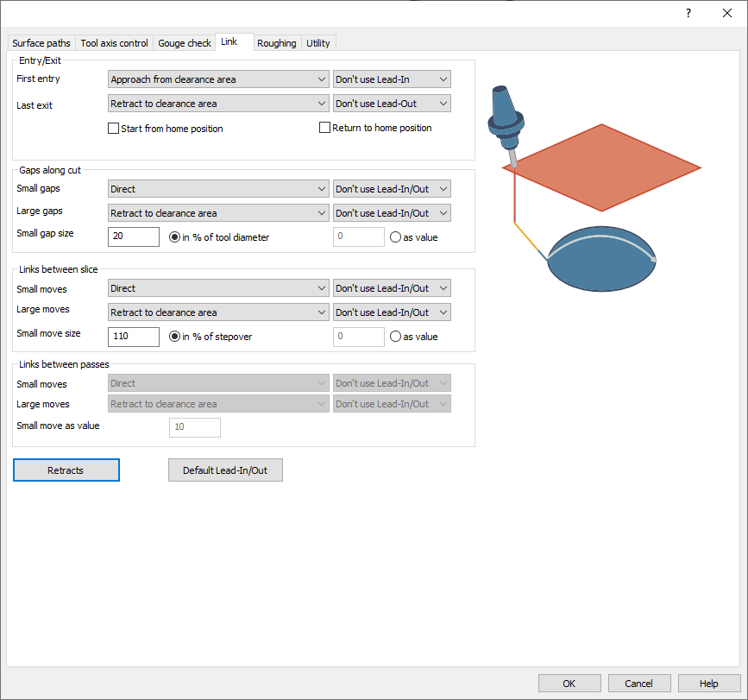Open Large gaps retract type dropdown
This screenshot has width=748, height=700.
[218, 213]
